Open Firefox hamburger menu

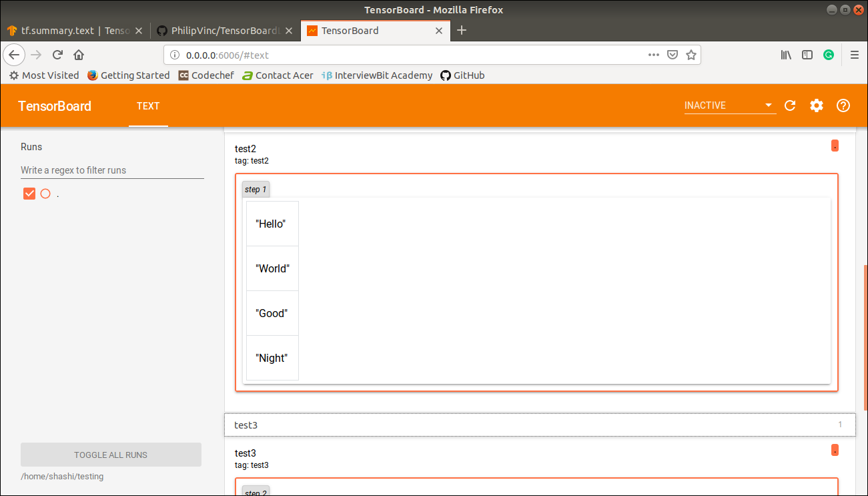click(855, 55)
